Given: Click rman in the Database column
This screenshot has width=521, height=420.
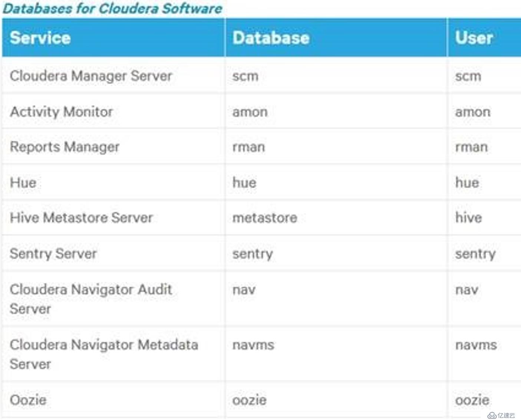Looking at the screenshot, I should coord(248,147).
